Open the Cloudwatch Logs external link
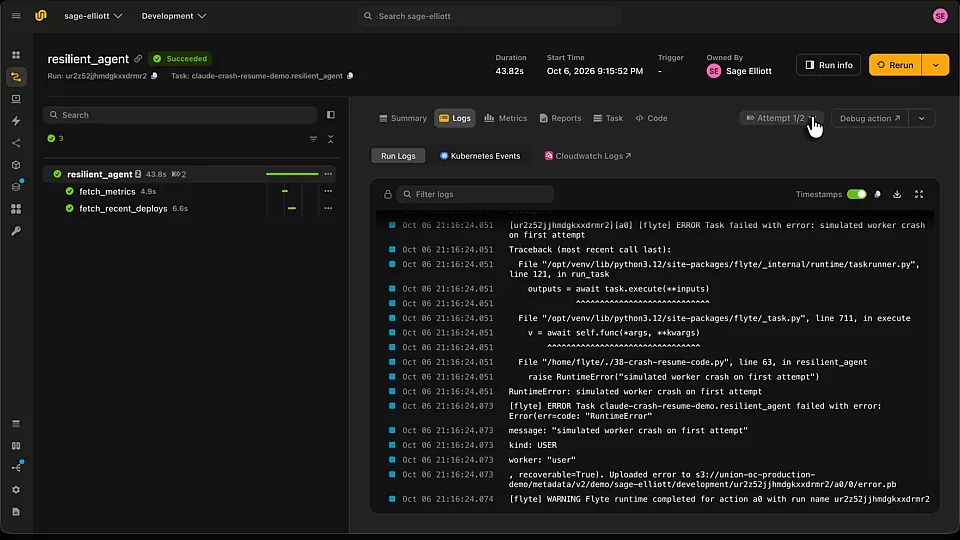The width and height of the screenshot is (960, 540). (x=588, y=156)
